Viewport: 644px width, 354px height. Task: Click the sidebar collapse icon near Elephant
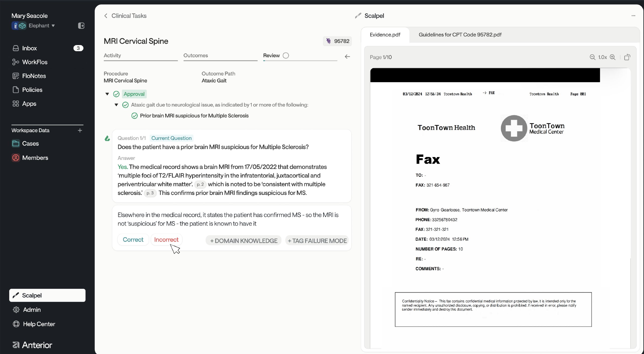(x=81, y=25)
